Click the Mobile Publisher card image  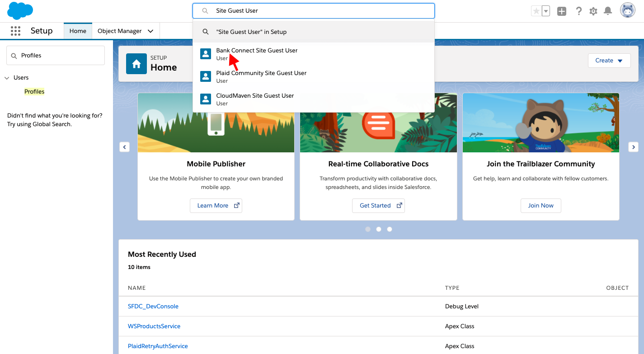coord(216,123)
